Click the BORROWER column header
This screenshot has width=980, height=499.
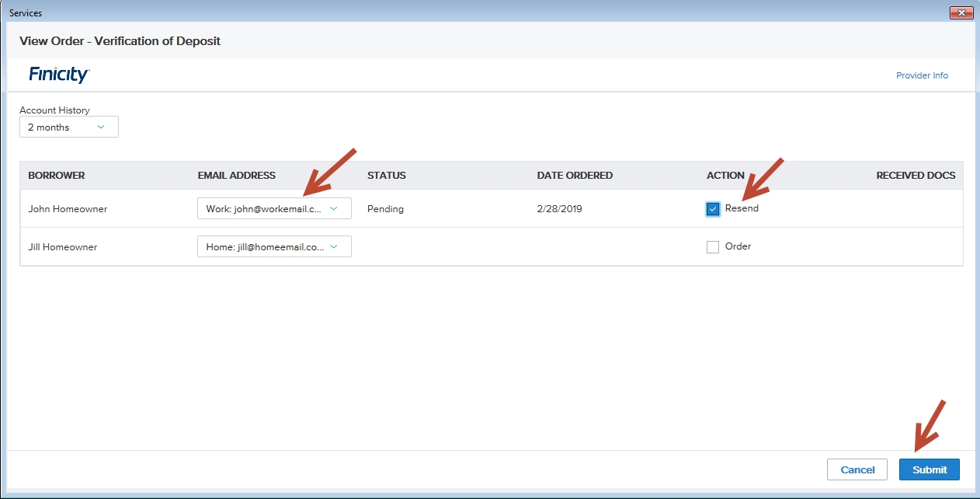(x=57, y=176)
